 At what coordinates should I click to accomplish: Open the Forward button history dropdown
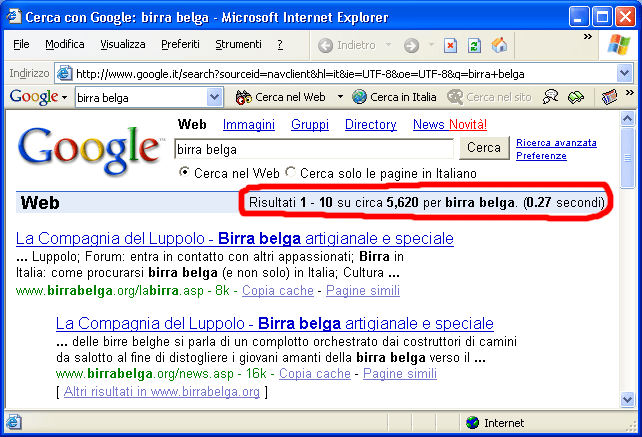click(x=431, y=45)
